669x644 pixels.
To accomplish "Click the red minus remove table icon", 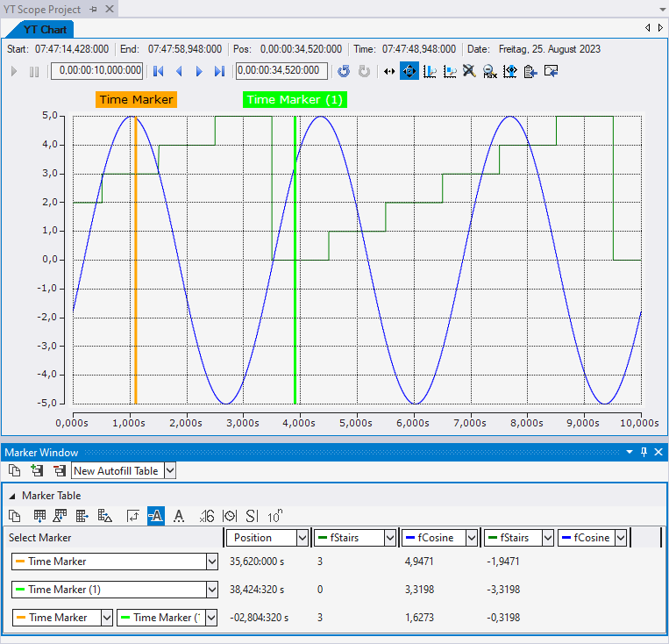I will (x=60, y=470).
